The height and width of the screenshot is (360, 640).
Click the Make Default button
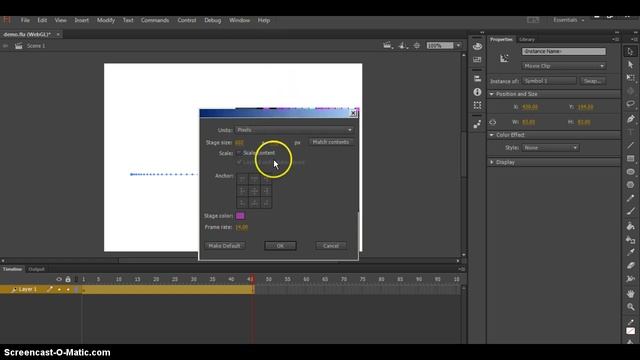(224, 246)
